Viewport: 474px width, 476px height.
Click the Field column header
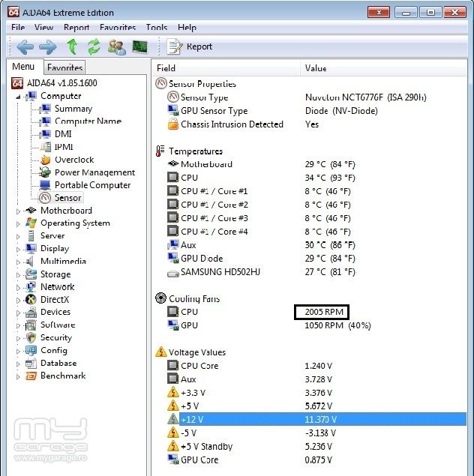click(226, 68)
